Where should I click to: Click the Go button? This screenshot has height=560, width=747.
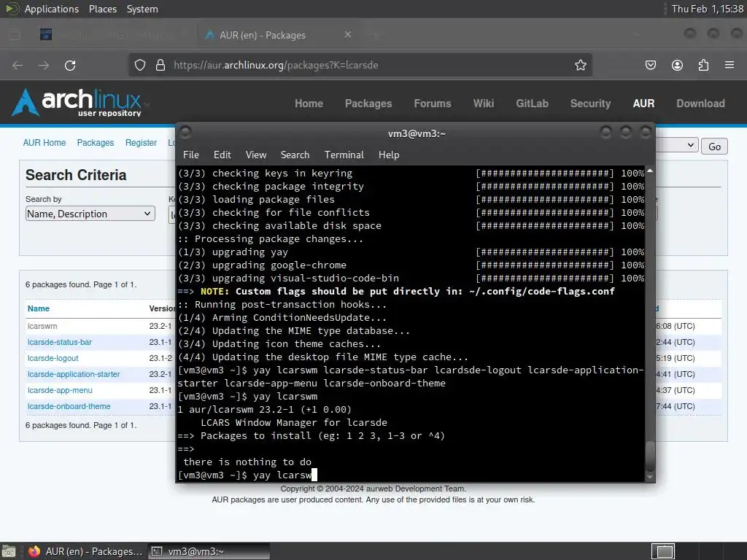click(714, 146)
